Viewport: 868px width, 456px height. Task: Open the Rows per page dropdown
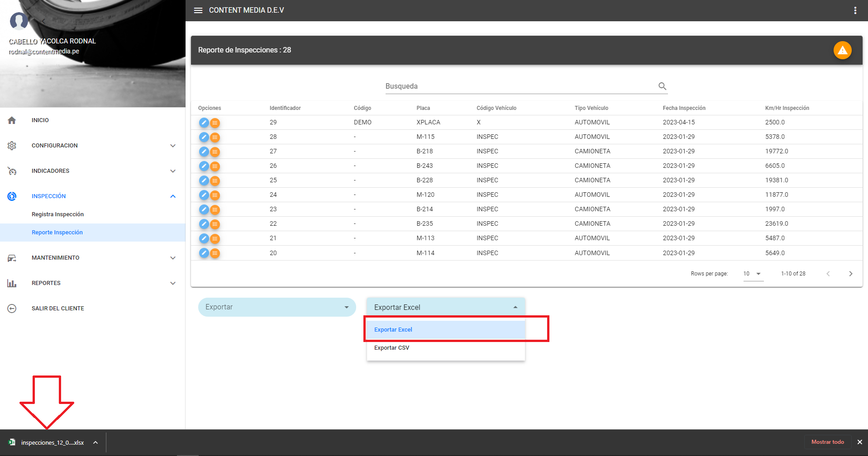click(x=753, y=274)
